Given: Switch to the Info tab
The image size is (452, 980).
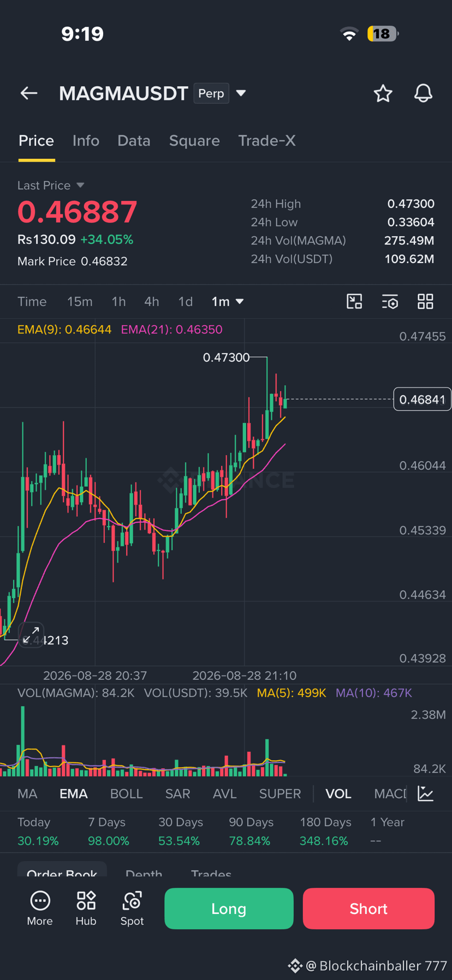Looking at the screenshot, I should [86, 141].
